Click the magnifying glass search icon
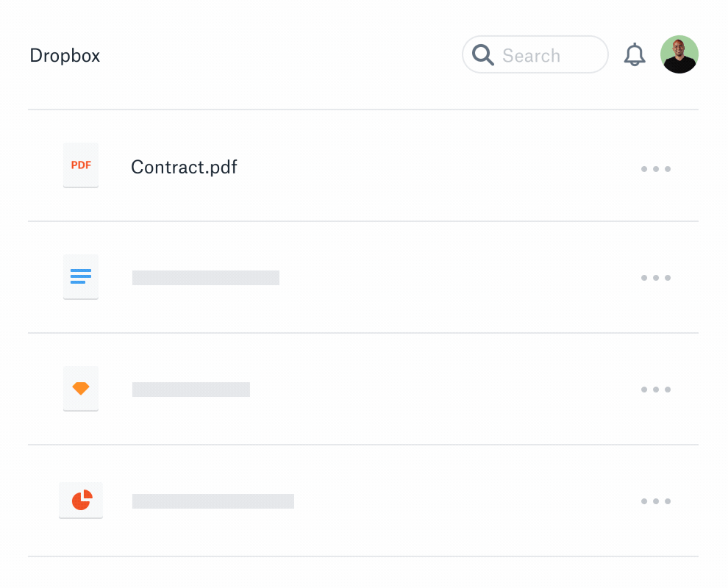 [x=483, y=54]
